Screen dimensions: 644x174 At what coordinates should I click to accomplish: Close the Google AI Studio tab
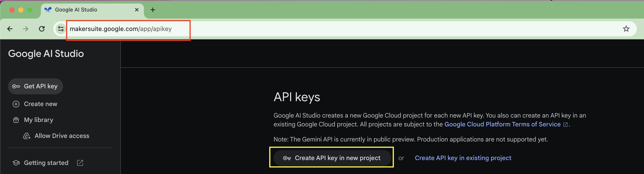coord(137,10)
